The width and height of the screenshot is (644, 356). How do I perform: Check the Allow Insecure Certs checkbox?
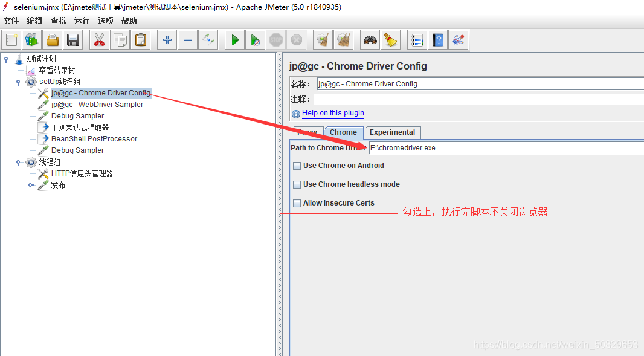tap(297, 203)
